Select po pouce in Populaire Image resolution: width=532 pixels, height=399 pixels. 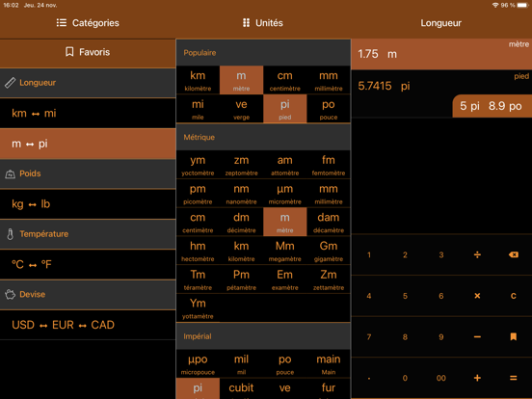point(329,109)
